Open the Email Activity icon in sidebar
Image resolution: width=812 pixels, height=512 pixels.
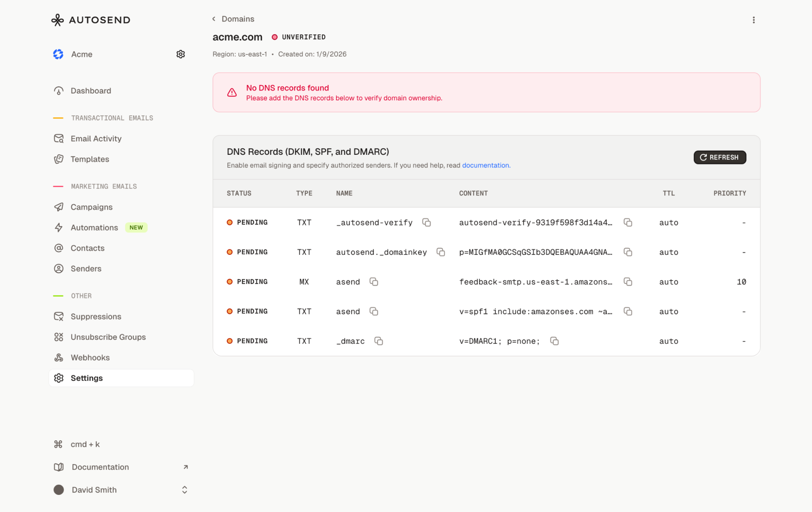(58, 138)
